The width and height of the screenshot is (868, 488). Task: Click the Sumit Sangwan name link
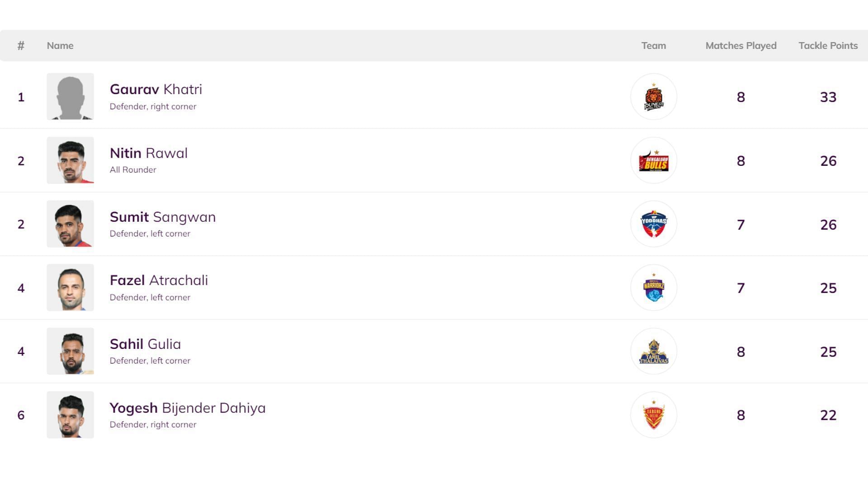[162, 217]
